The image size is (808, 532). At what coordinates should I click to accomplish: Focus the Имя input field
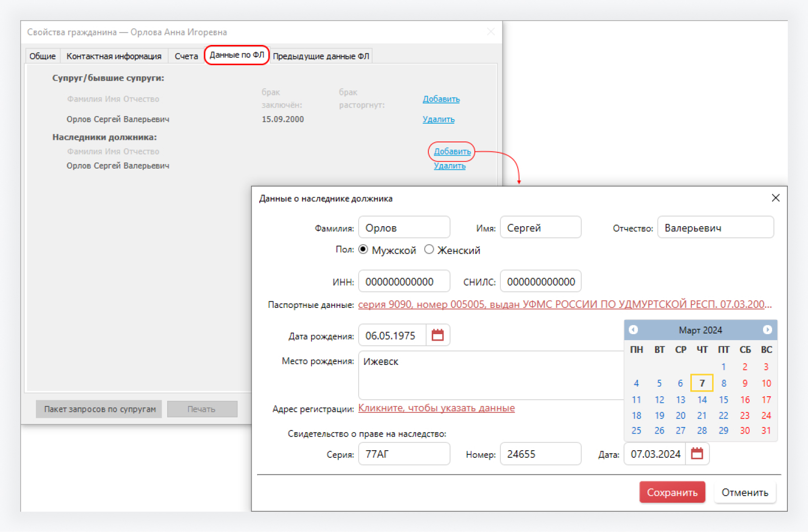(x=540, y=228)
